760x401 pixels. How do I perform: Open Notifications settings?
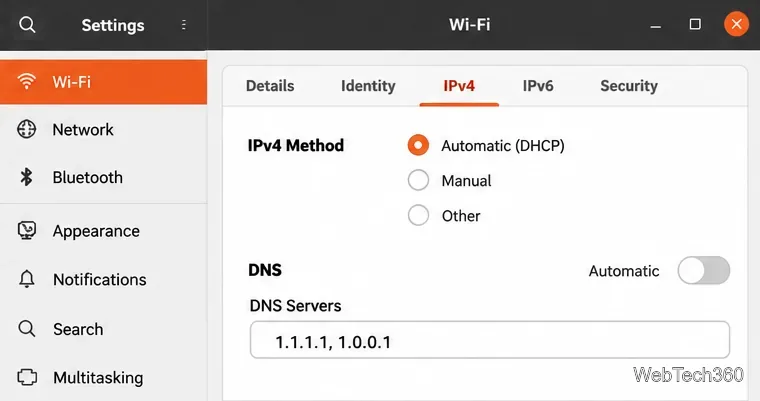click(x=103, y=279)
